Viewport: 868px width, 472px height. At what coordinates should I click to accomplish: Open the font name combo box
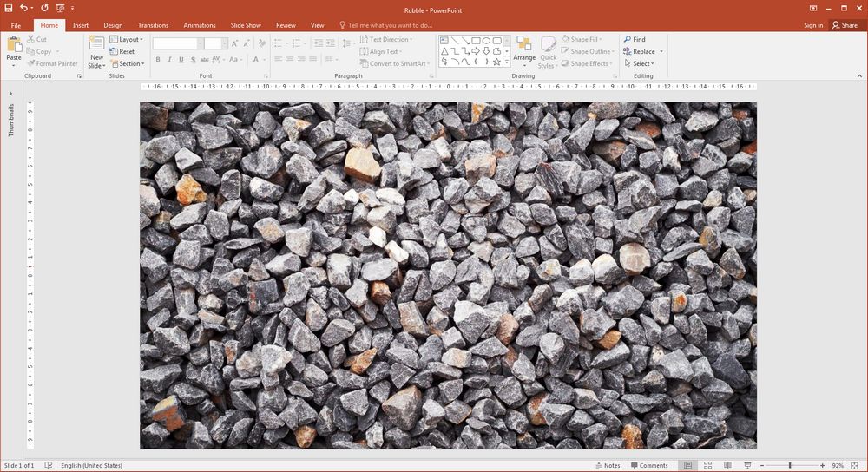[x=177, y=43]
